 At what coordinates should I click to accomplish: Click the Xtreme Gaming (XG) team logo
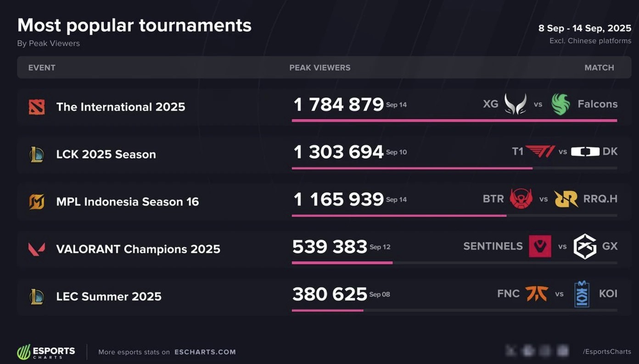click(x=516, y=104)
